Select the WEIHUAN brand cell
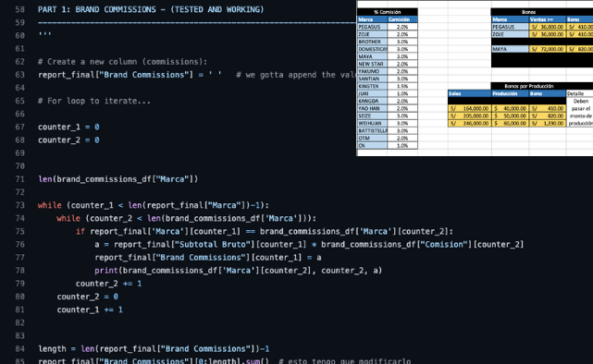The height and width of the screenshot is (364, 593). (x=372, y=123)
